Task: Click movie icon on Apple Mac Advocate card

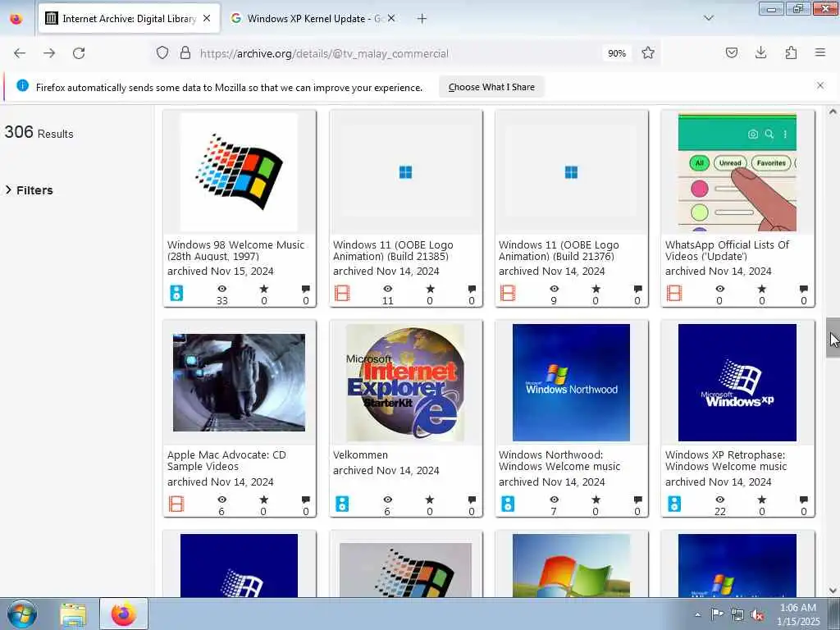Action: click(176, 504)
